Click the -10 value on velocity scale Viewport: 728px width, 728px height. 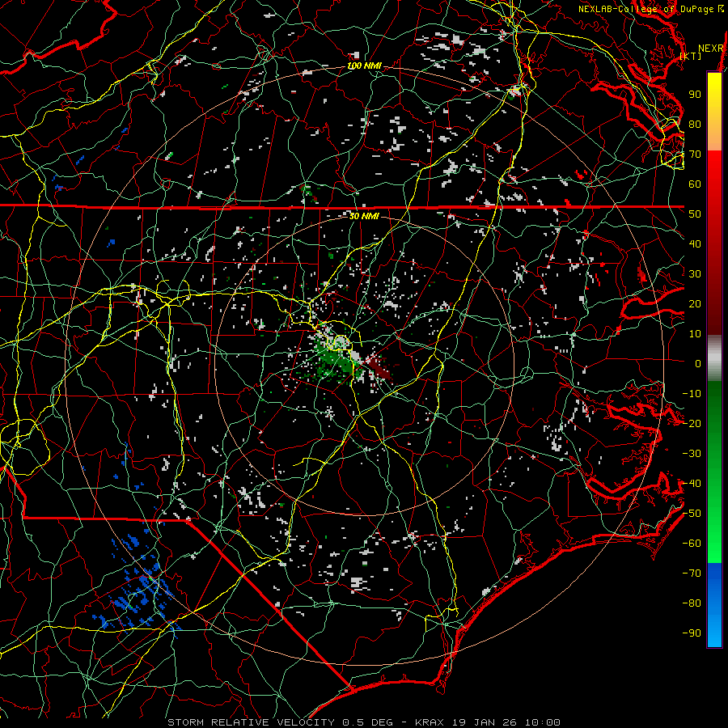click(692, 394)
